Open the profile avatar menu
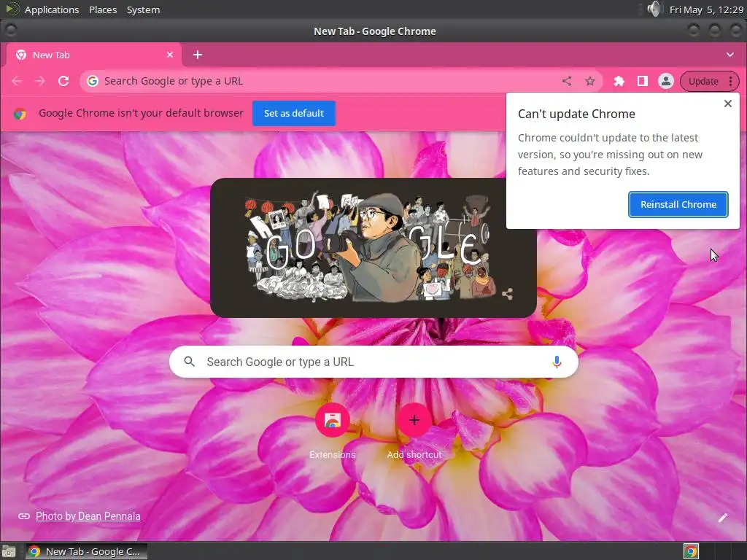Screen dimensions: 747x560 [665, 81]
